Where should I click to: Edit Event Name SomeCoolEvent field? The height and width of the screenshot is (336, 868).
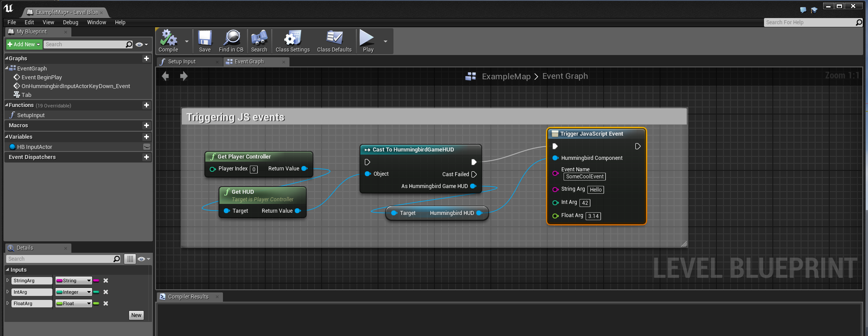click(x=585, y=177)
